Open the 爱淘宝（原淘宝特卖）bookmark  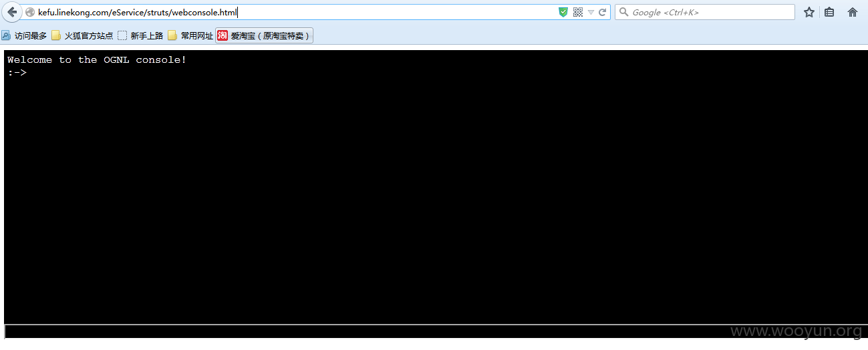pos(265,36)
